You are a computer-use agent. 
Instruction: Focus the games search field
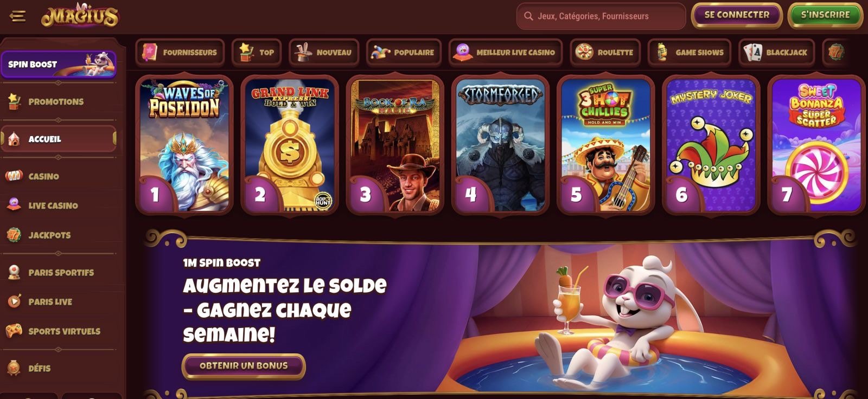[x=601, y=16]
